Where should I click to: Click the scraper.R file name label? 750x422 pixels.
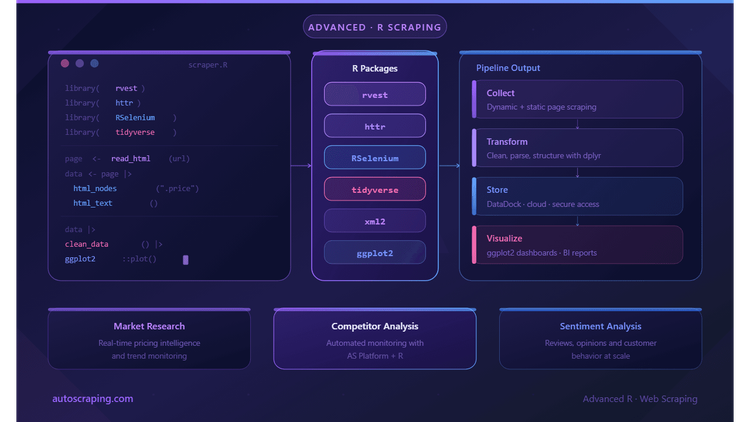[x=208, y=65]
